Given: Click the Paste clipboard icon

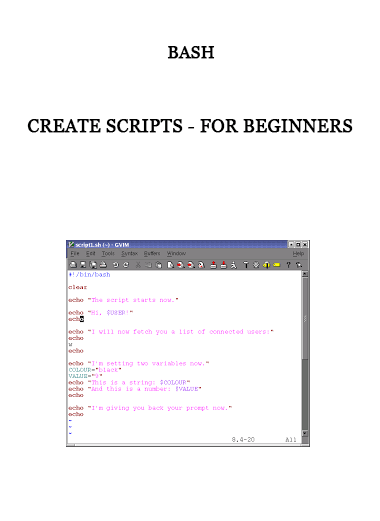Looking at the screenshot, I should 159,265.
